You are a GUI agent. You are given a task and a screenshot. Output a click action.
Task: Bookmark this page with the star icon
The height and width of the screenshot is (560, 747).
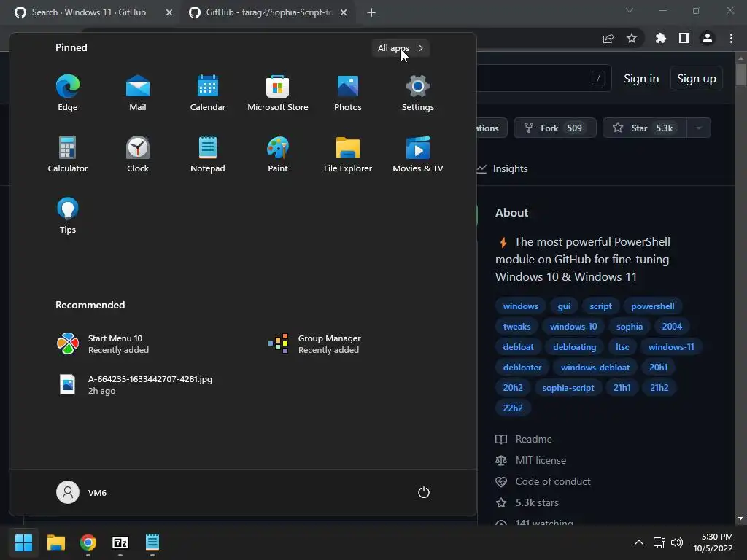tap(632, 38)
